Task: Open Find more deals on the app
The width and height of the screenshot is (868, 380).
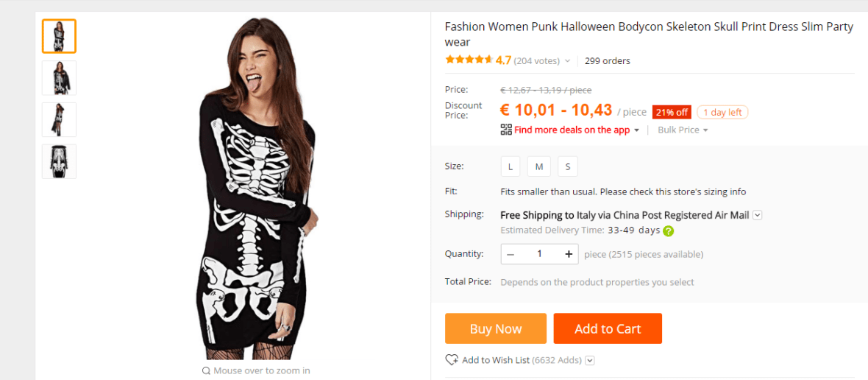Action: [x=572, y=130]
